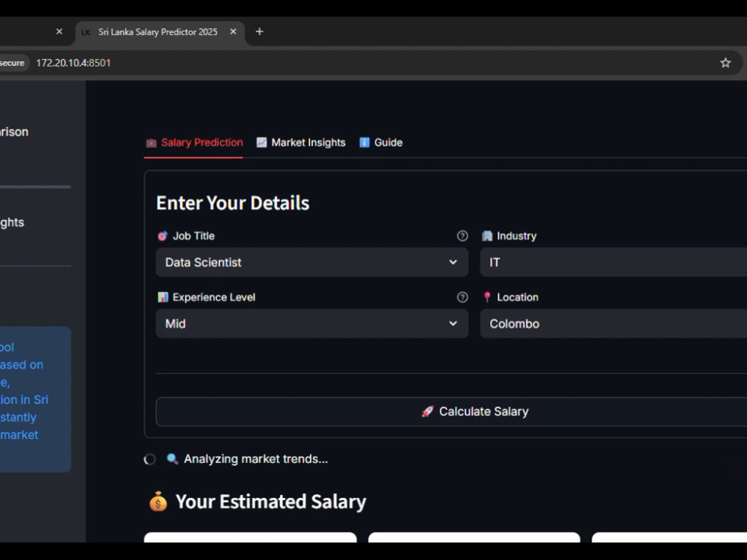Click the bar chart icon next to Experience Level
The width and height of the screenshot is (747, 560).
(x=163, y=297)
